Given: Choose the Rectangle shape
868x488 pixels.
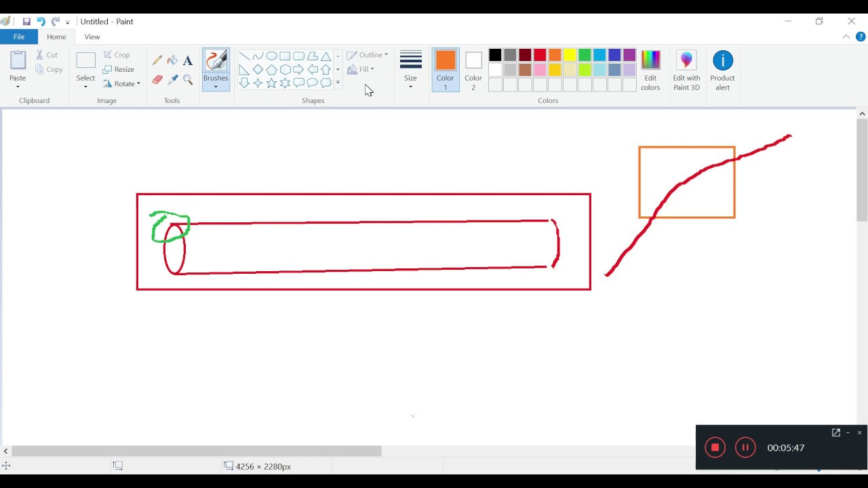Looking at the screenshot, I should (285, 56).
